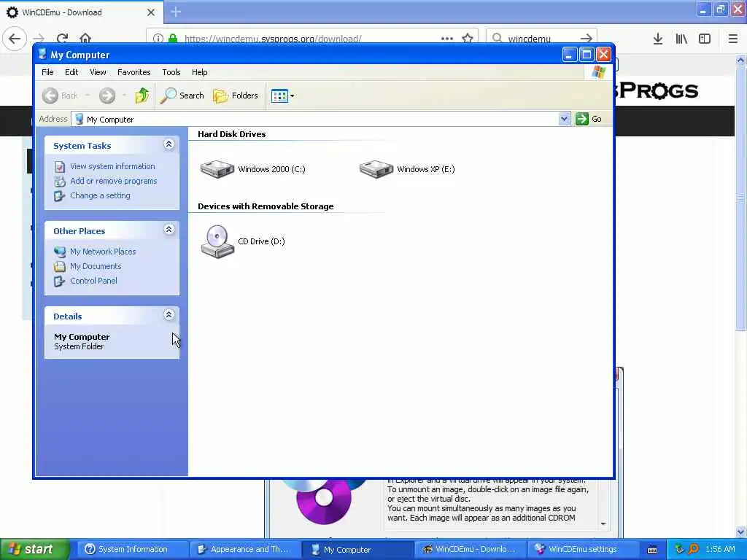Bookmark page with the star icon
Screen dimensions: 747x560
coord(468,38)
